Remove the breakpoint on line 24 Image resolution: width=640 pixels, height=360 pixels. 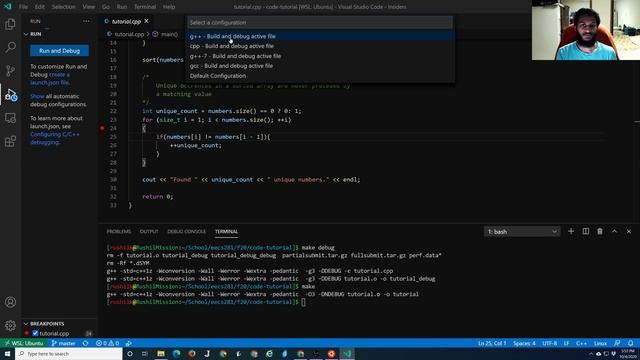[x=102, y=128]
